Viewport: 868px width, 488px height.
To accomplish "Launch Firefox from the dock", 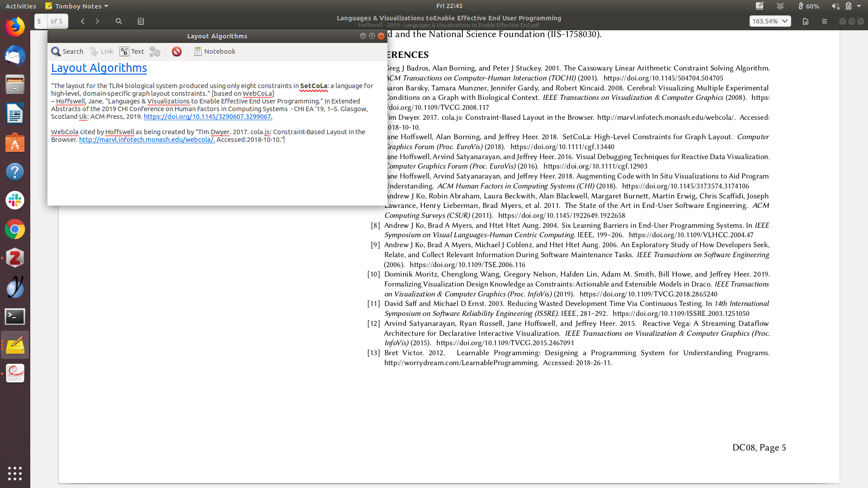I will click(15, 27).
